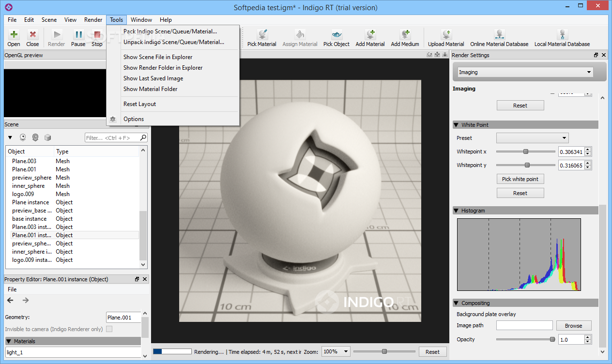Open Options from Tools menu

tap(134, 119)
